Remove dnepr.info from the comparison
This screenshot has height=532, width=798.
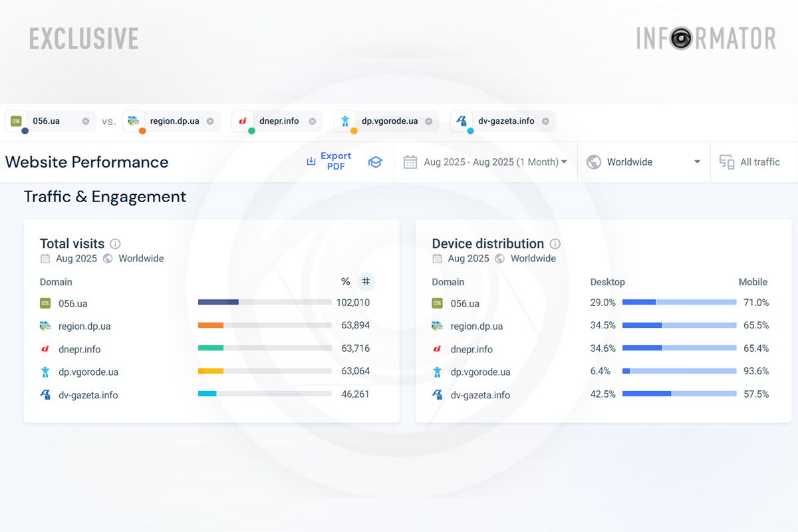pyautogui.click(x=313, y=121)
